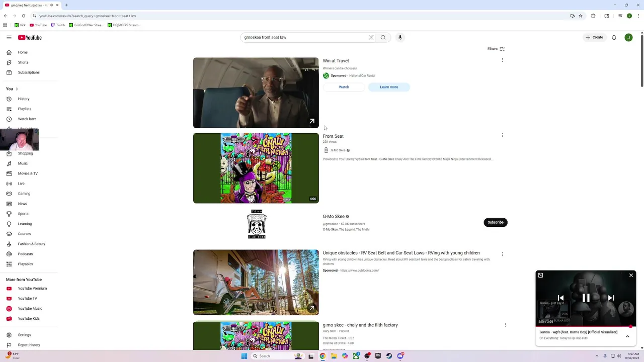
Task: Open Discord from the taskbar
Action: pos(400,356)
